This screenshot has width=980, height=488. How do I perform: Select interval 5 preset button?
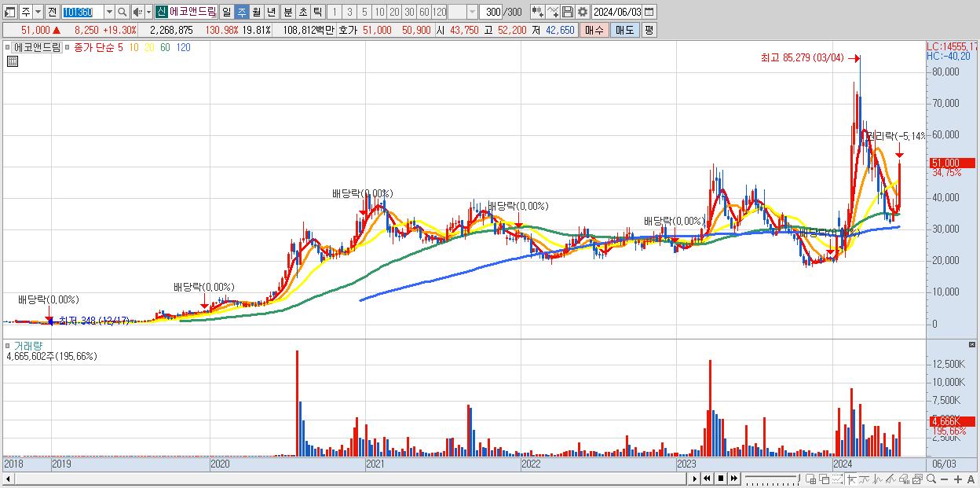click(364, 12)
